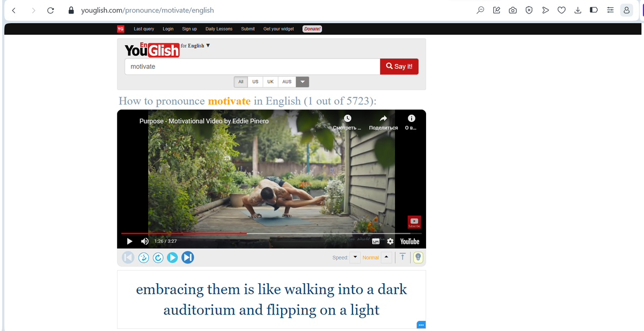
Task: Click the red 'Say it!' button
Action: point(399,66)
